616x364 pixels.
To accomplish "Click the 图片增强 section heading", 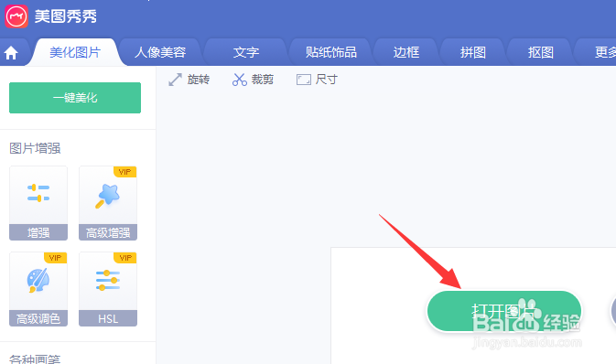I will coord(35,148).
